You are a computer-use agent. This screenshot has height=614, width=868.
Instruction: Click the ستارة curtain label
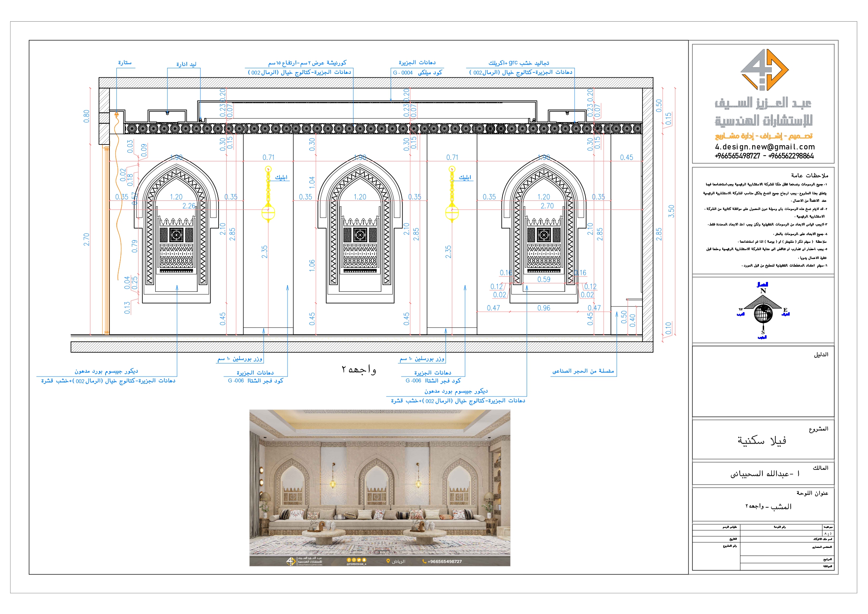coord(125,62)
